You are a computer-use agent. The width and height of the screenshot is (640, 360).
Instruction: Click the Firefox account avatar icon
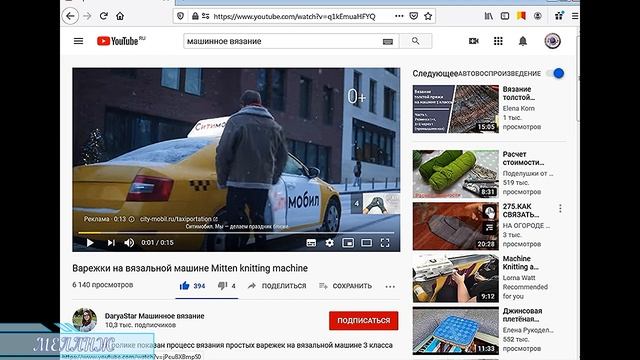point(538,16)
